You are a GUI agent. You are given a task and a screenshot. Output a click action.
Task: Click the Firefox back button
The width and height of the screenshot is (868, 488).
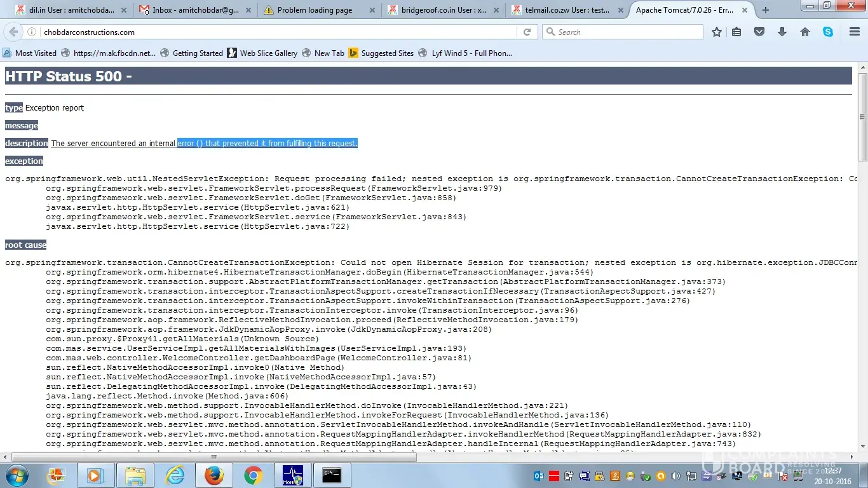[x=14, y=32]
